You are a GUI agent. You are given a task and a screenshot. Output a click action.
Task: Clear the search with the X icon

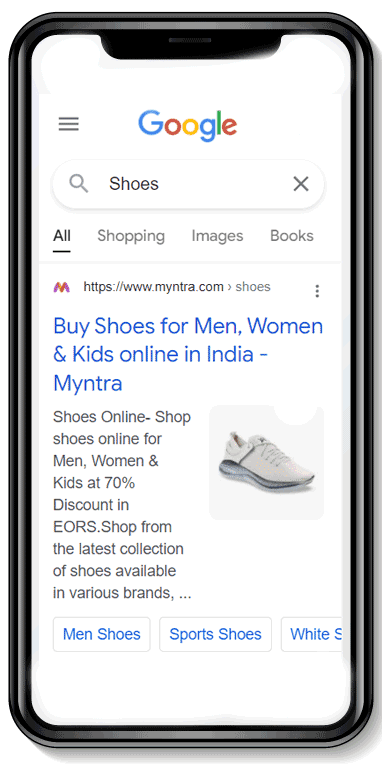pos(301,184)
